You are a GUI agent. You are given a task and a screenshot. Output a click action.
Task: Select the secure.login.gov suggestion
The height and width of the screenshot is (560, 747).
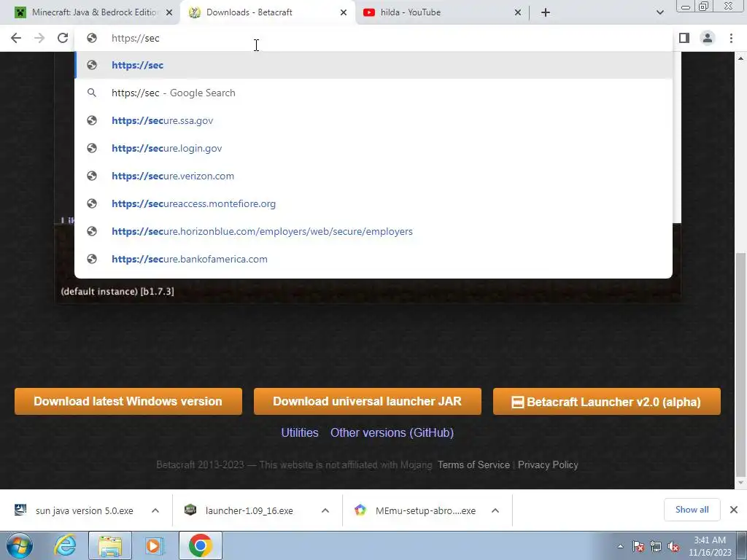(x=373, y=148)
